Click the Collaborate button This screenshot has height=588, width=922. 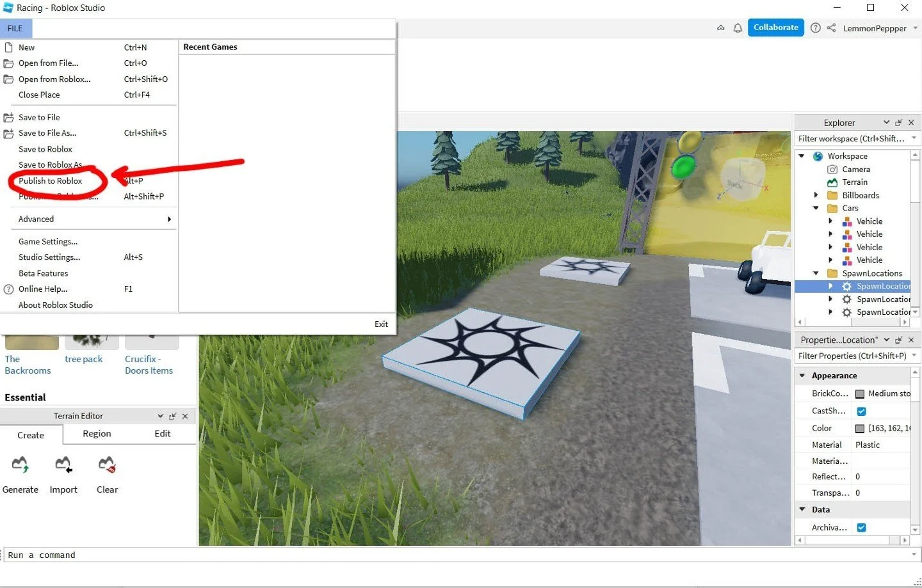point(775,28)
